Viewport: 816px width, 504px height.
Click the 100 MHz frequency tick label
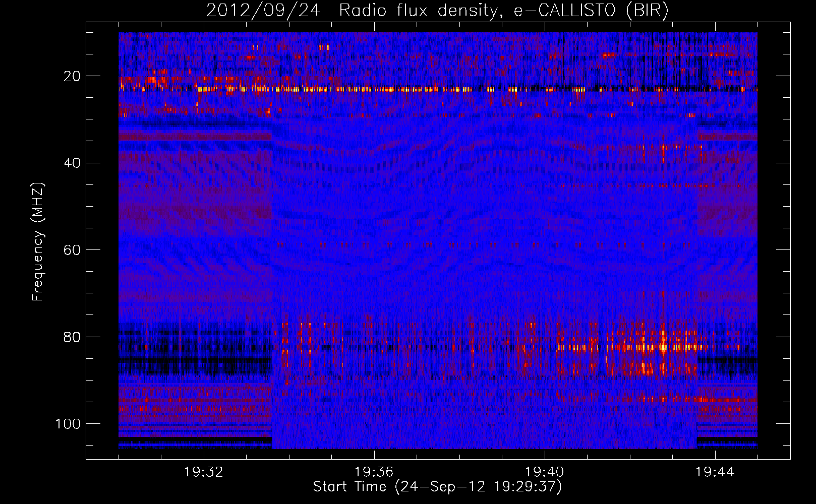[x=68, y=423]
